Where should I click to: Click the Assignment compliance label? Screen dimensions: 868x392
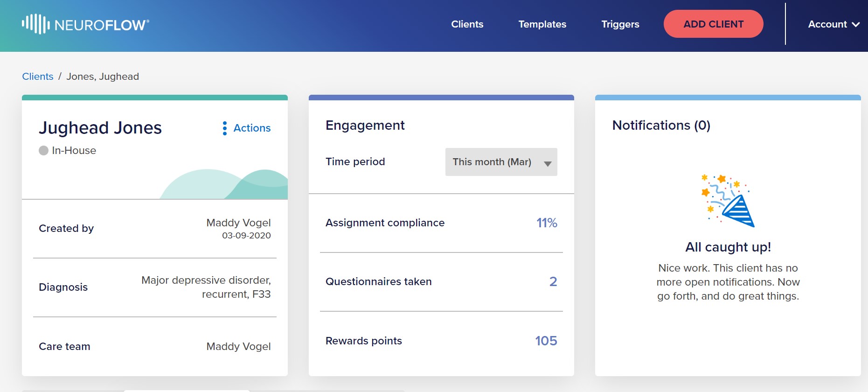pyautogui.click(x=385, y=223)
